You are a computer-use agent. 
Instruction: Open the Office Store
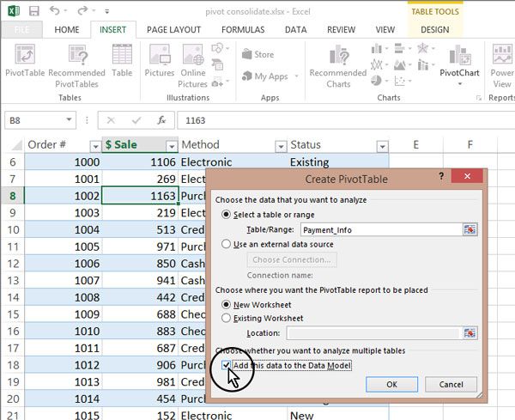coord(257,54)
